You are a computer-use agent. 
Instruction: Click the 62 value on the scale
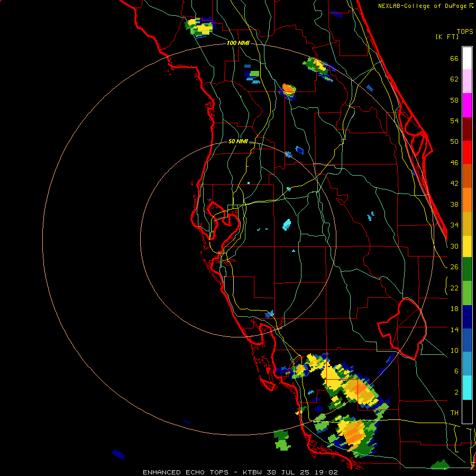(x=454, y=79)
